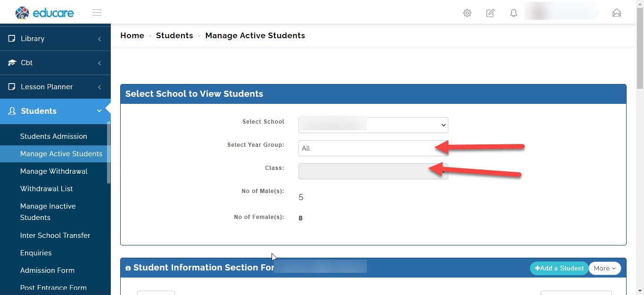
Task: Open Manage Withdrawal menu item
Action: click(54, 171)
